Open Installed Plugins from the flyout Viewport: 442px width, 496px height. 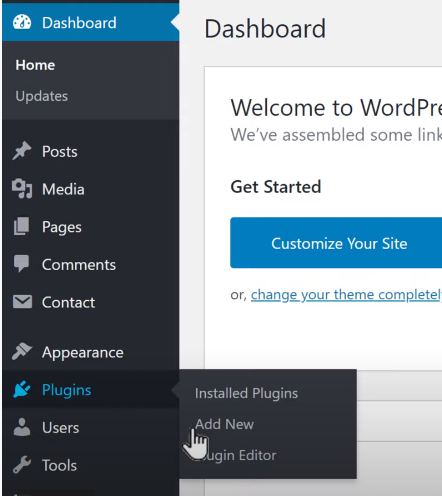(246, 393)
